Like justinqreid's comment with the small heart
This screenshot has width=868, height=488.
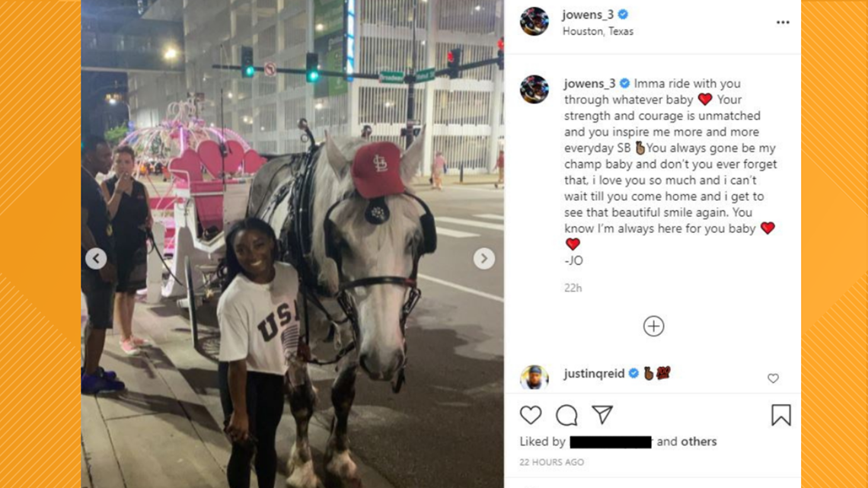tap(773, 378)
